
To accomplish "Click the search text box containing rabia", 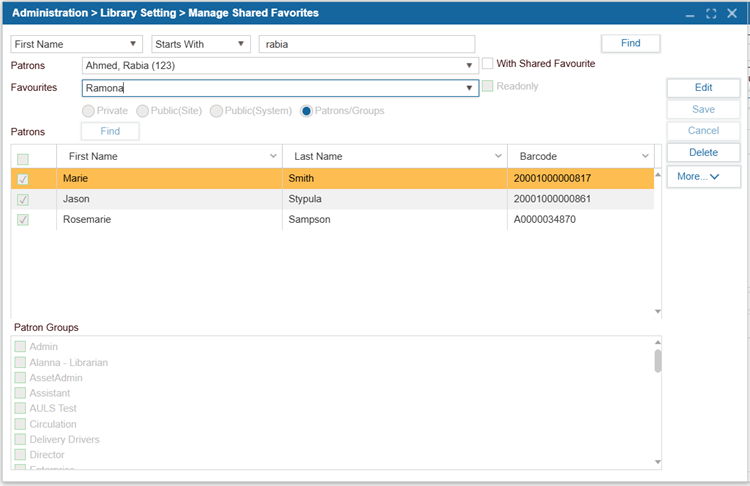I will [x=367, y=44].
